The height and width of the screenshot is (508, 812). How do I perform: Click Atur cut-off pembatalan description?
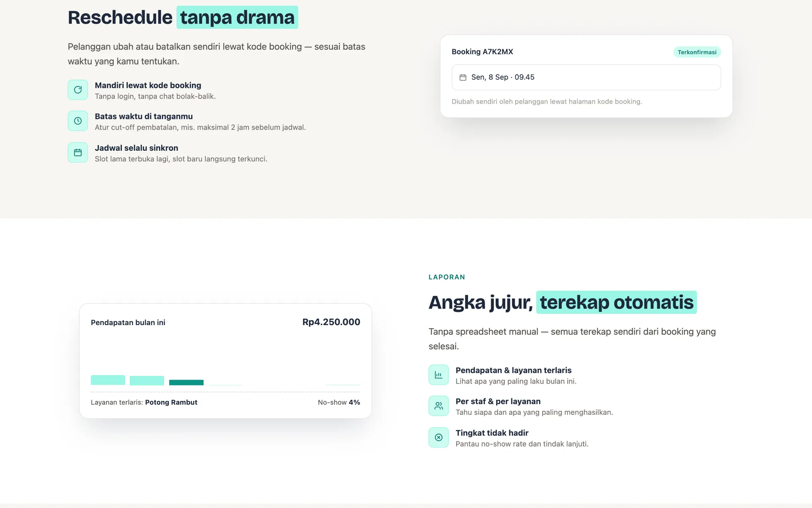(x=200, y=127)
